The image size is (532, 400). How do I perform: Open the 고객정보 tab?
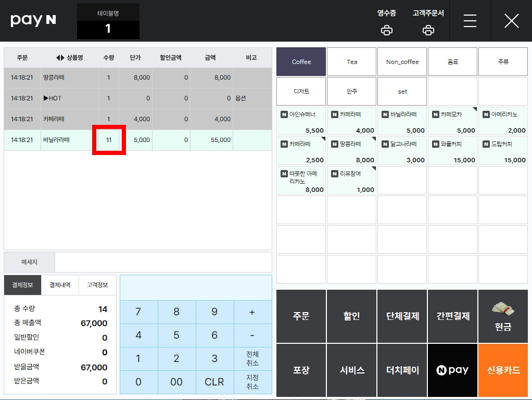97,285
